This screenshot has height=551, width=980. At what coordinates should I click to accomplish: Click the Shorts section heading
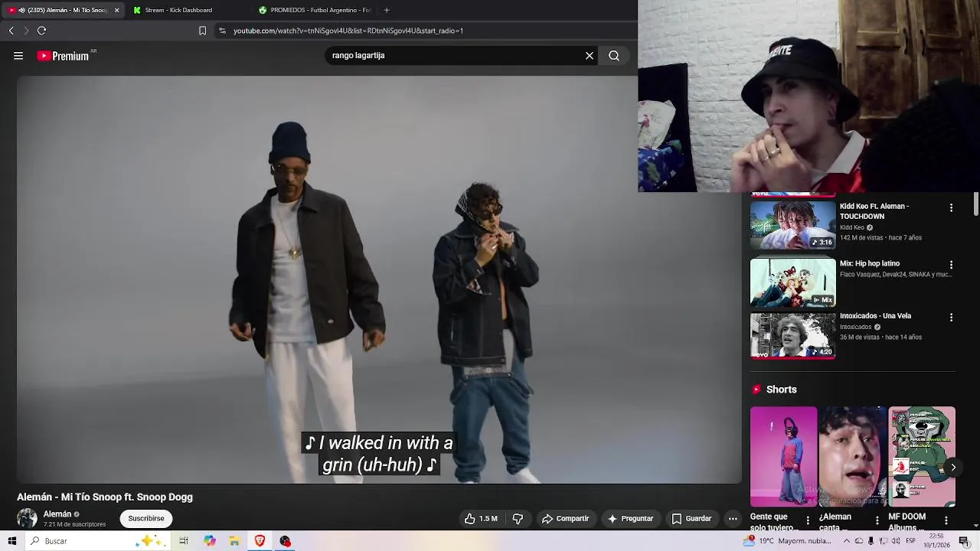[x=781, y=390]
